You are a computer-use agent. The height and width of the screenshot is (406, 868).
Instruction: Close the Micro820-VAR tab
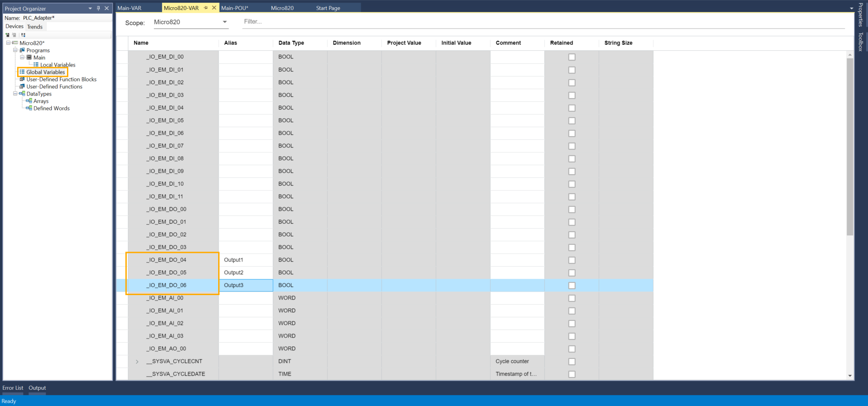(214, 8)
